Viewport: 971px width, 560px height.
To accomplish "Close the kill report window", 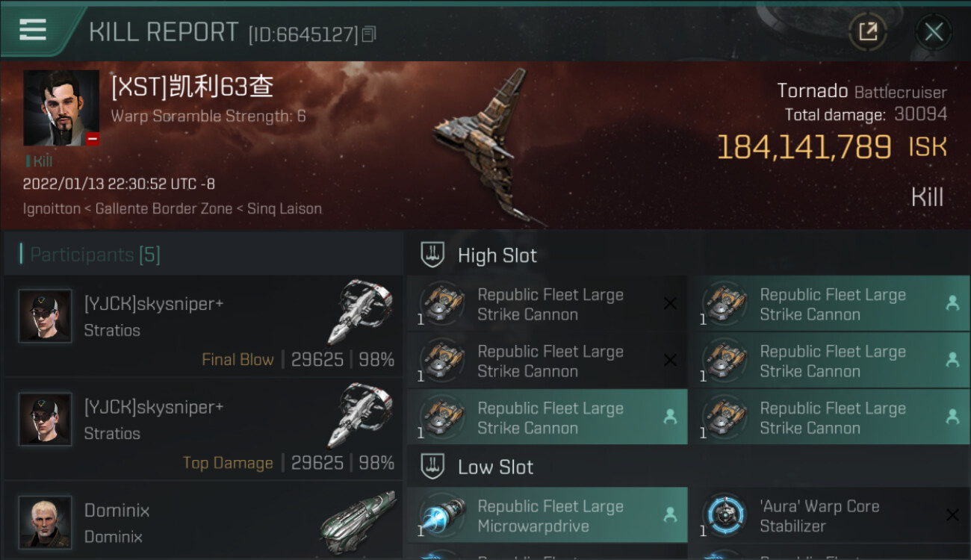I will [933, 32].
